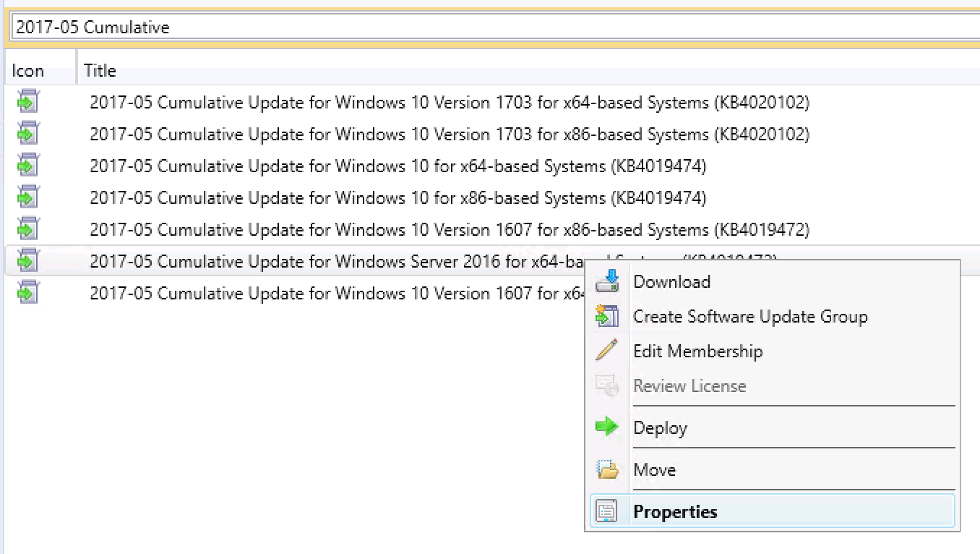Select Windows 10 Version 1703 x86 update row

(x=449, y=135)
